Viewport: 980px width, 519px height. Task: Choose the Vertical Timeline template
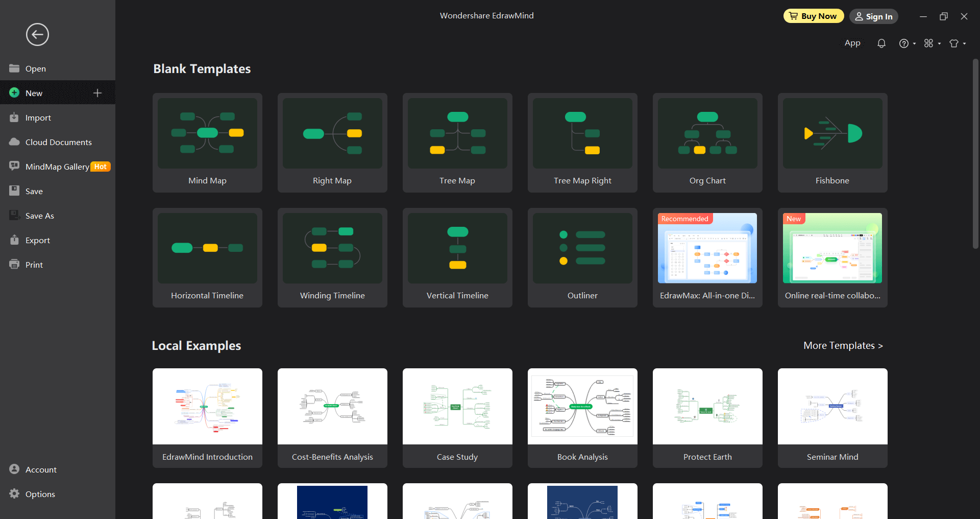(457, 257)
